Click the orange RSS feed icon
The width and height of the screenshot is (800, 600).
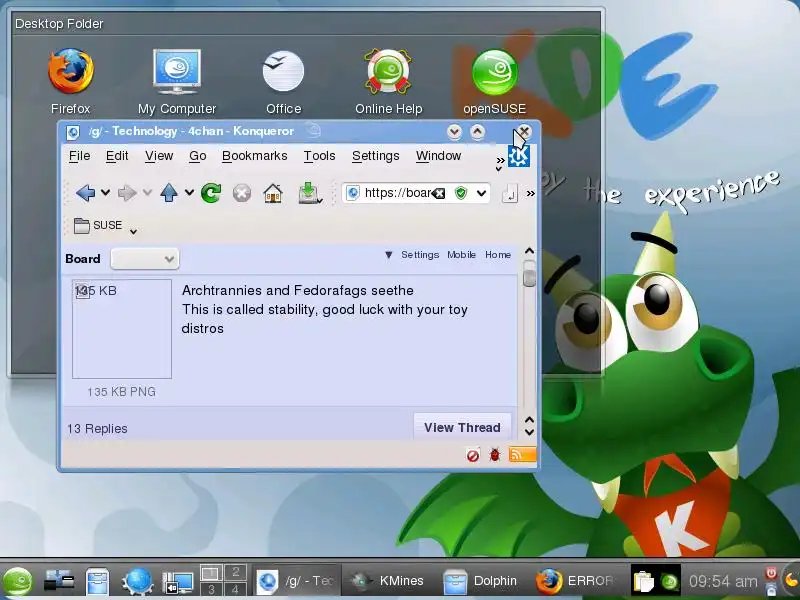522,454
